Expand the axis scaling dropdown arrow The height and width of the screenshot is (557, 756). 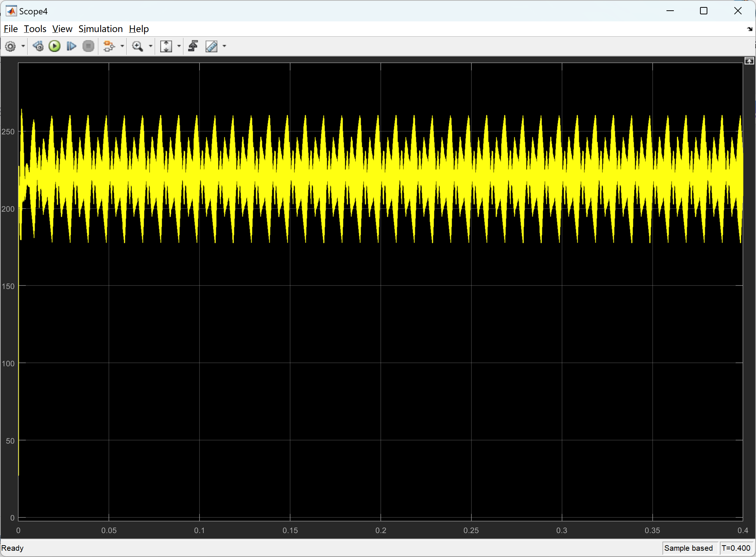(x=179, y=46)
